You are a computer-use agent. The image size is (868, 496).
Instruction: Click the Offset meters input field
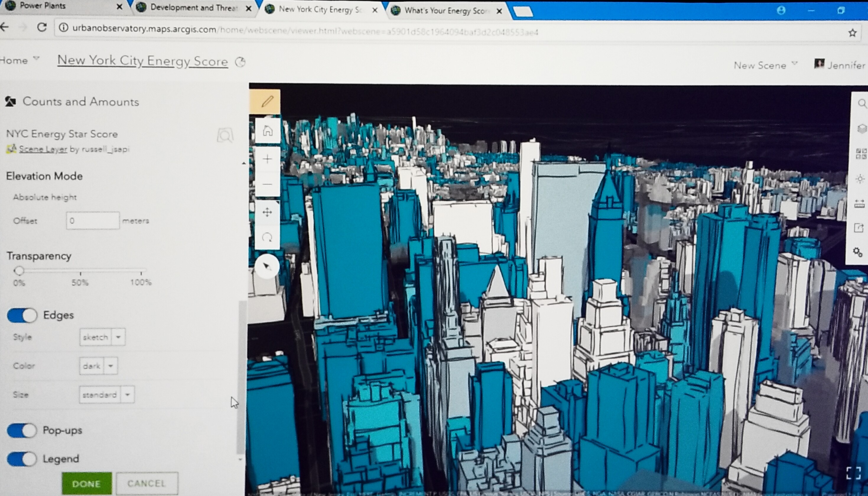(93, 221)
